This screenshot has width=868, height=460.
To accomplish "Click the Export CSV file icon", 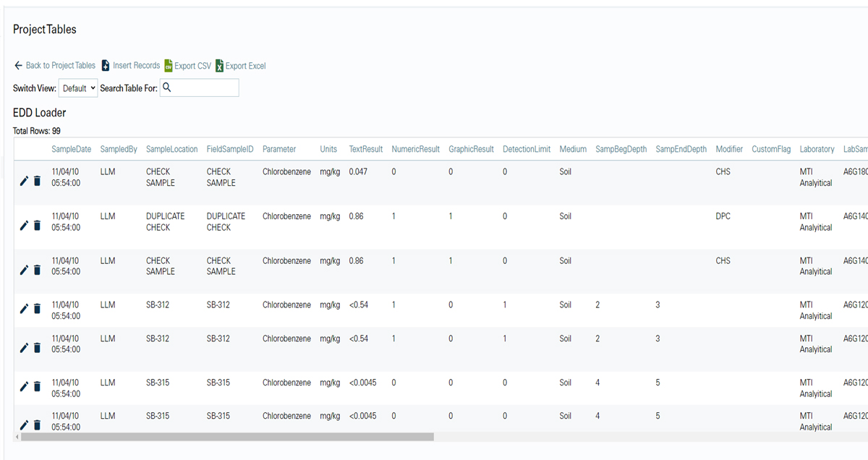I will pyautogui.click(x=169, y=65).
